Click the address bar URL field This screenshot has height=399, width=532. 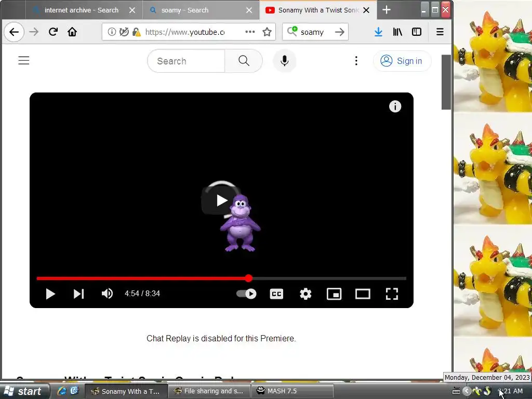click(x=185, y=32)
